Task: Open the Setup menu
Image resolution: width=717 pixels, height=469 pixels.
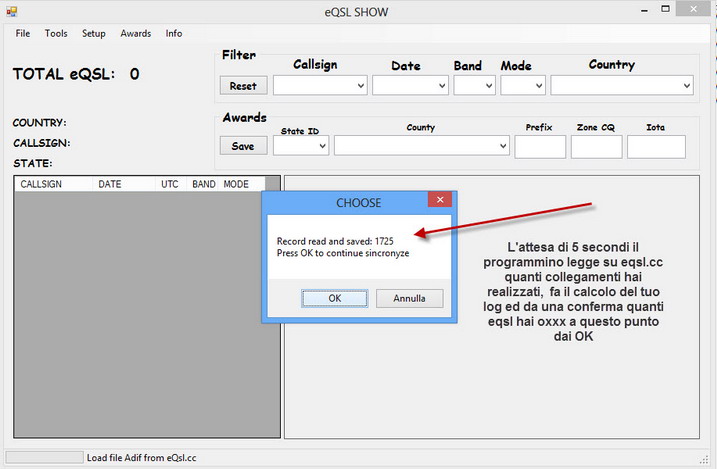Action: point(93,33)
